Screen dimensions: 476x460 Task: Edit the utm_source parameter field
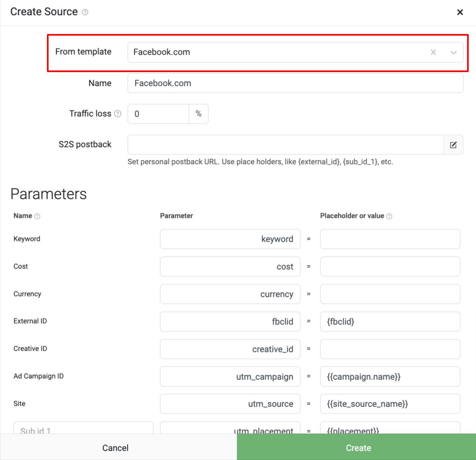coord(230,404)
